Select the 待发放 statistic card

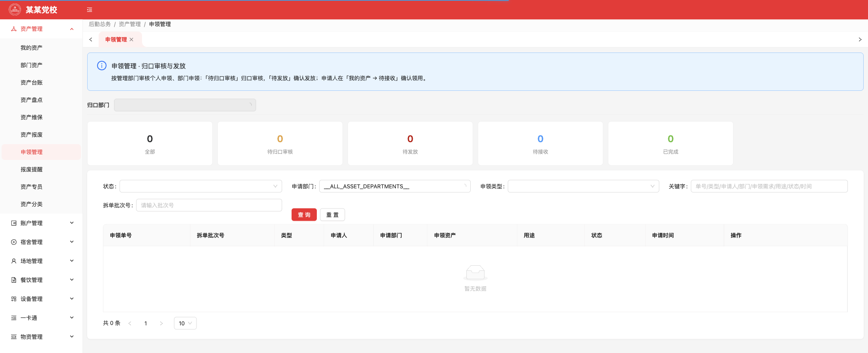point(410,143)
